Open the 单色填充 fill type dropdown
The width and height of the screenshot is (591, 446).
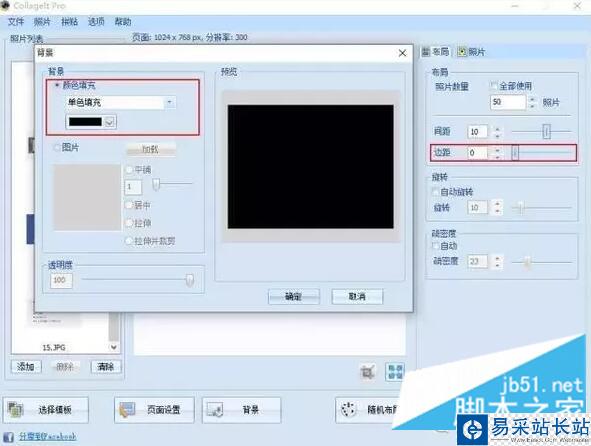click(x=120, y=102)
